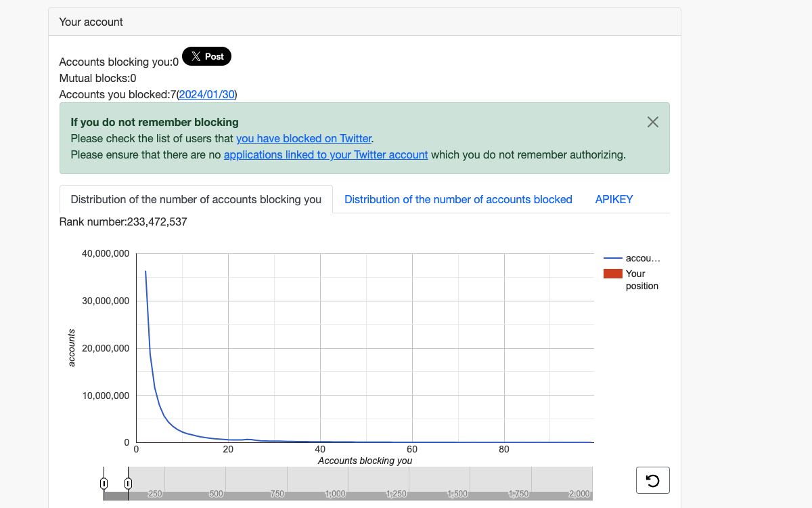812x508 pixels.
Task: Click the 'Accounts blocking you' x-axis title
Action: point(365,461)
